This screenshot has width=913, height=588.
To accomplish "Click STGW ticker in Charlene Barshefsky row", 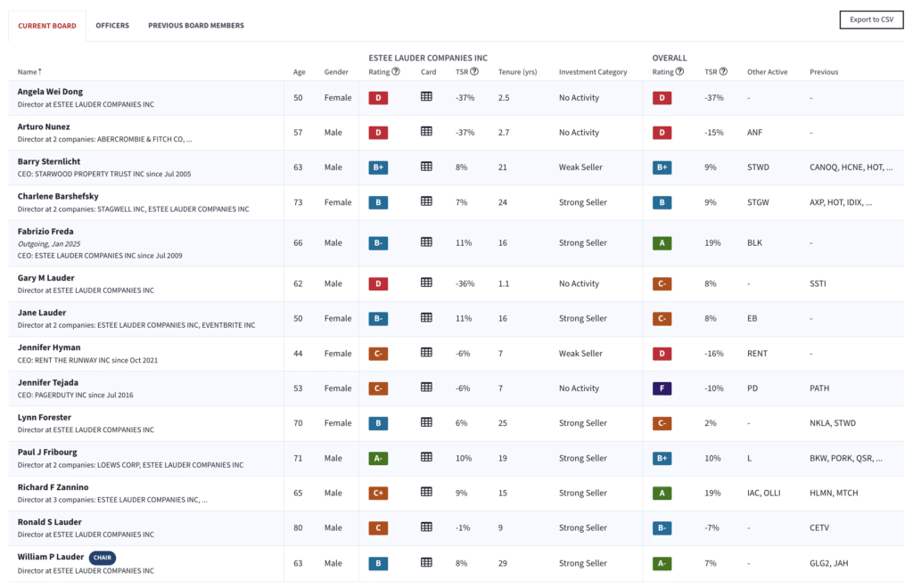I will click(x=758, y=202).
